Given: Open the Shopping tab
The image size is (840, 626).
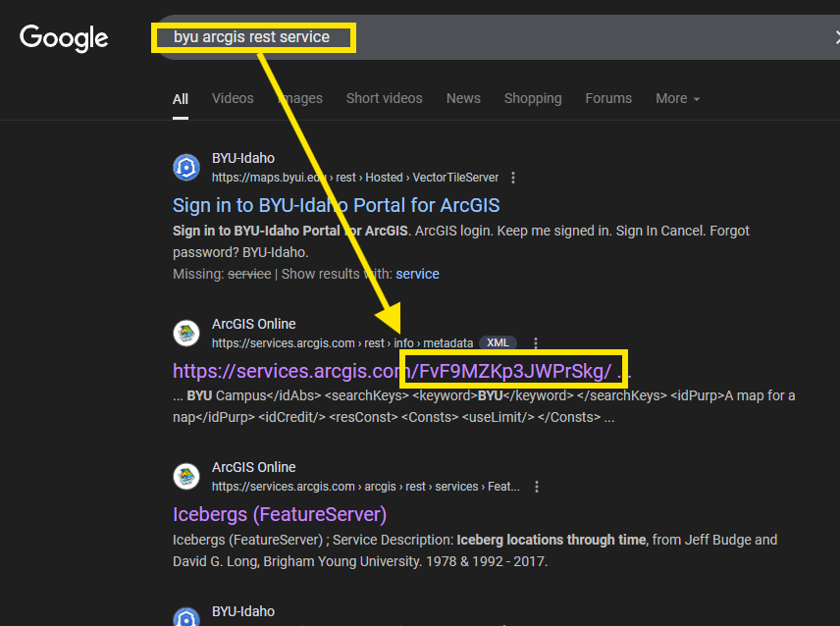Looking at the screenshot, I should pyautogui.click(x=533, y=98).
